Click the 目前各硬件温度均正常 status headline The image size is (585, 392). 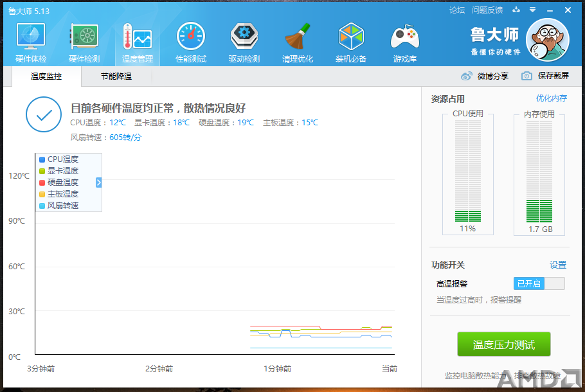(158, 108)
